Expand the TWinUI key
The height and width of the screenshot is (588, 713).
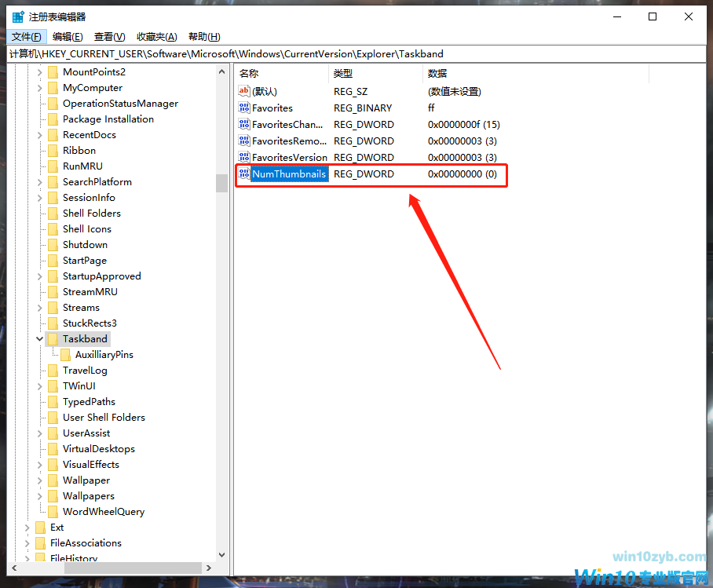point(39,386)
